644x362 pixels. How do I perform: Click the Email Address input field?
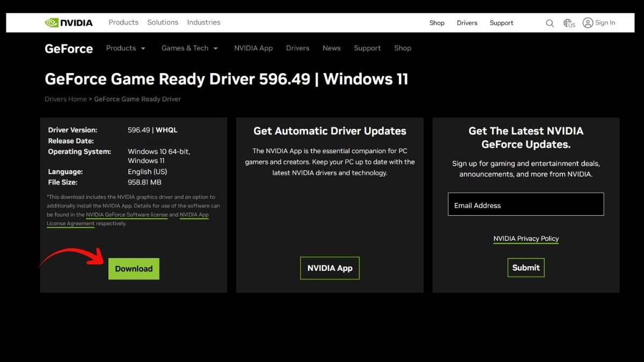526,204
